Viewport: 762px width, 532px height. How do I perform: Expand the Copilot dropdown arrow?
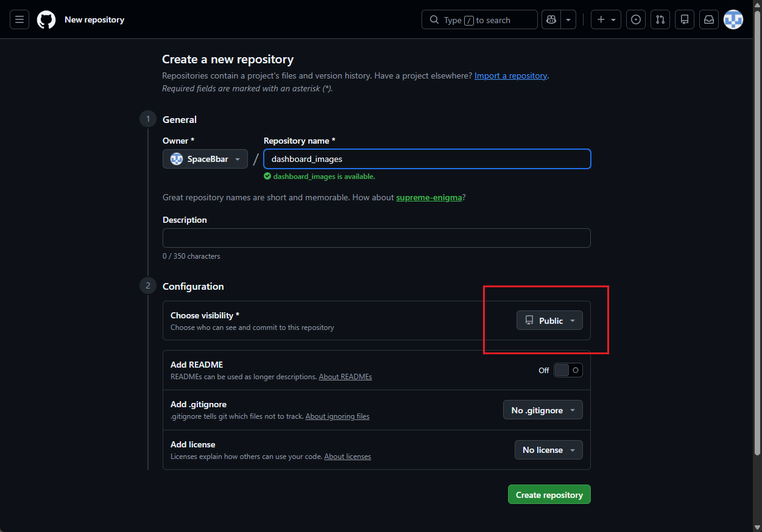pos(568,19)
